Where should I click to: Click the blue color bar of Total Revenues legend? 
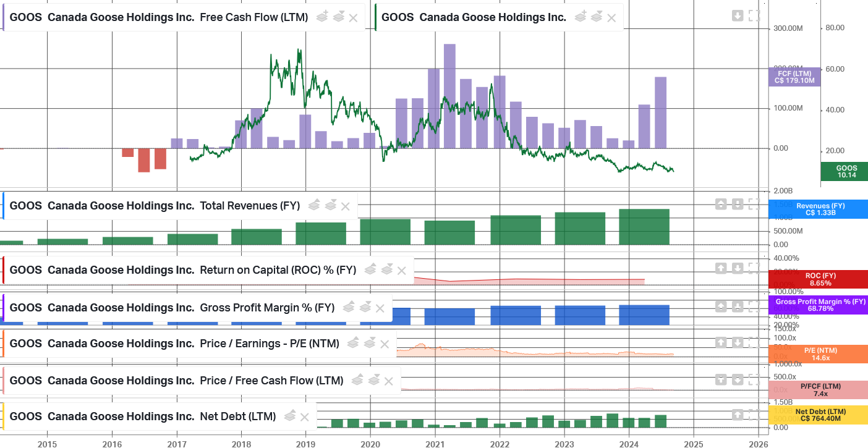point(4,206)
